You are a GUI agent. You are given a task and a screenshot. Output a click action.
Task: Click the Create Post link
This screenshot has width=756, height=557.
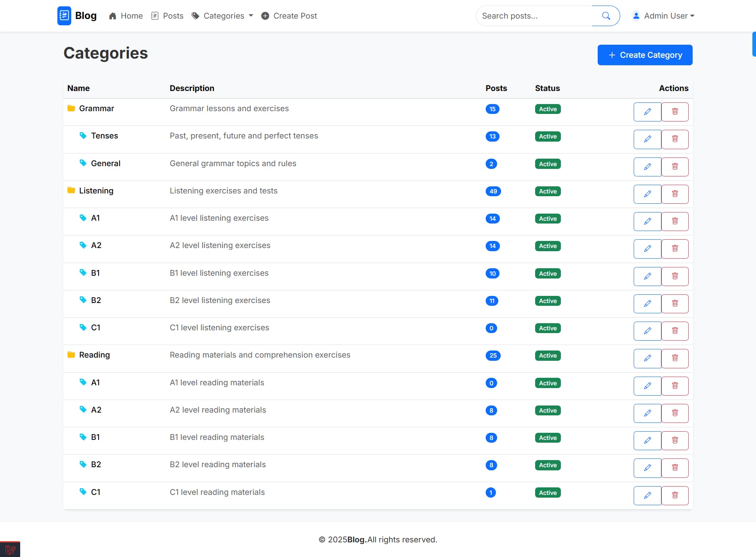point(289,16)
